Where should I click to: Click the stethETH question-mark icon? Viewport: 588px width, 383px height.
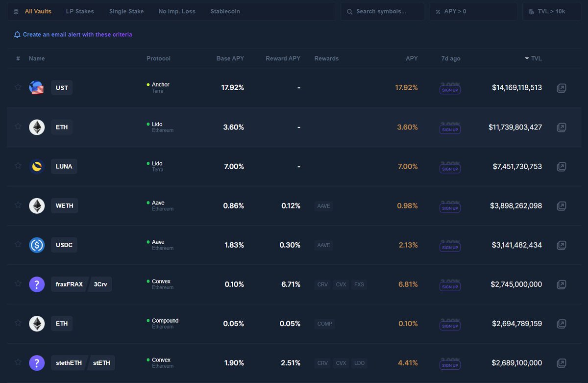click(x=37, y=363)
